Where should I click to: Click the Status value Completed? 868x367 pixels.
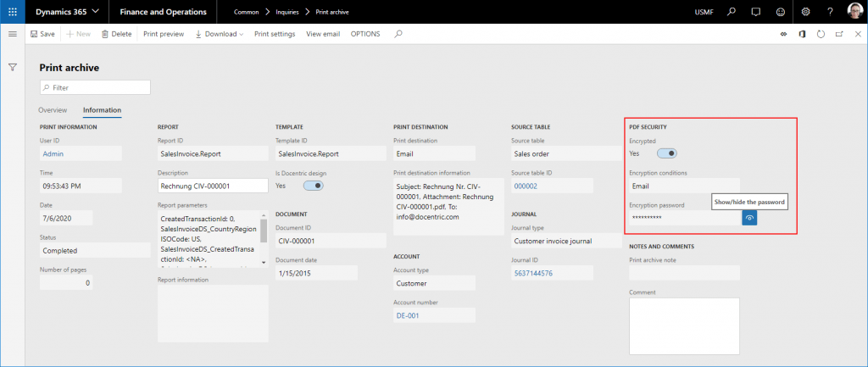click(95, 250)
